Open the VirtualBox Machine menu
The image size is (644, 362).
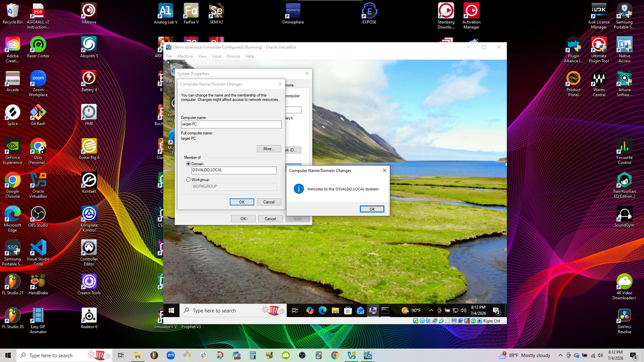[185, 56]
